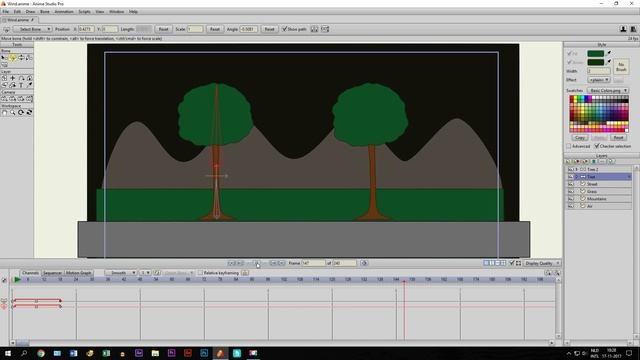Click the Frame number input field
The image size is (640, 360).
313,263
